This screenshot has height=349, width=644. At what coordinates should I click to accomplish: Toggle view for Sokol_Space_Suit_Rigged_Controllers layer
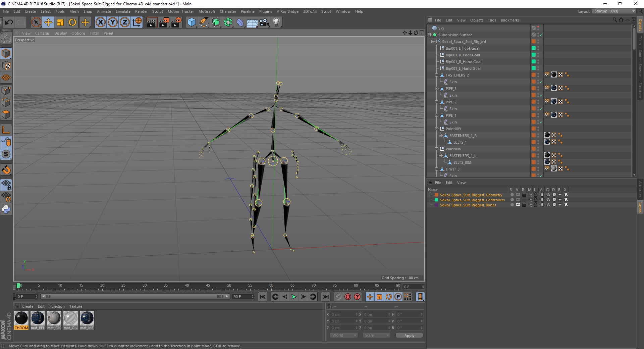pyautogui.click(x=518, y=200)
